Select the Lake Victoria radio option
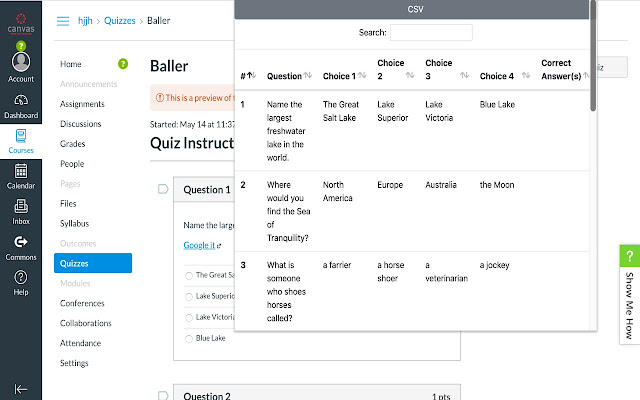This screenshot has width=640, height=400. [x=189, y=318]
